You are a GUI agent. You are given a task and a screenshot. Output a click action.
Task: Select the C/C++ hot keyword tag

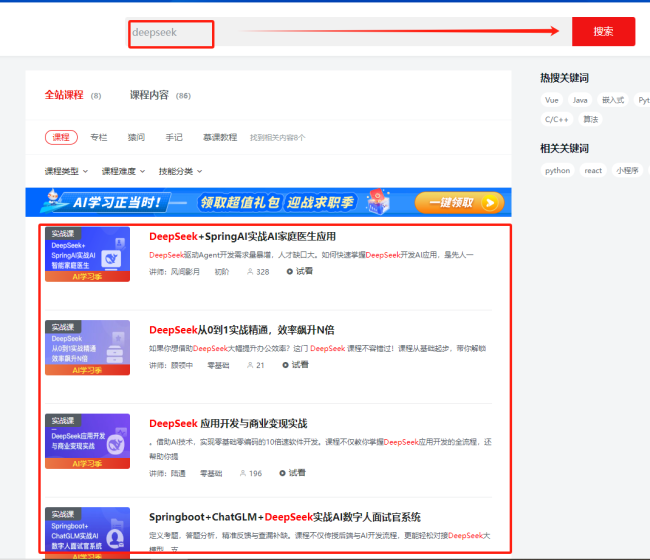pos(557,119)
